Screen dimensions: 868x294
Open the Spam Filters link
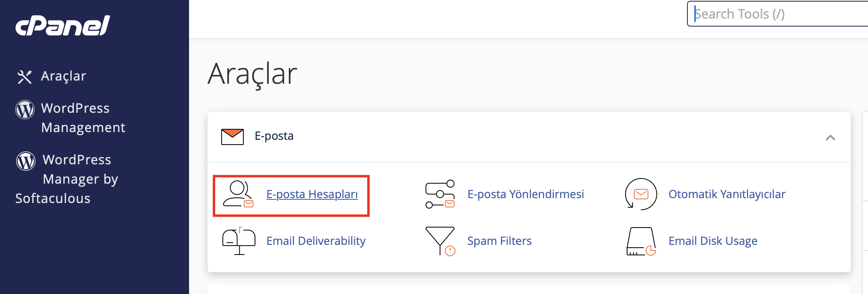point(499,241)
